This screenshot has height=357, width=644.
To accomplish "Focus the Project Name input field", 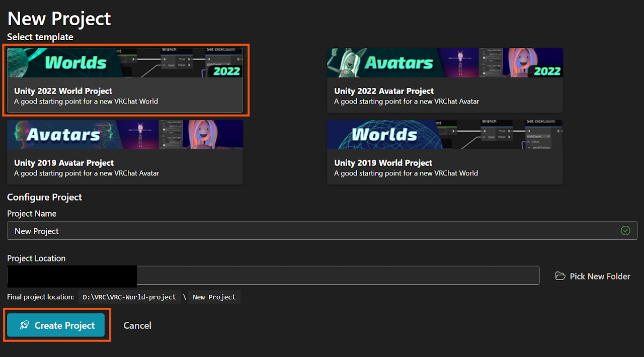I will pos(312,231).
